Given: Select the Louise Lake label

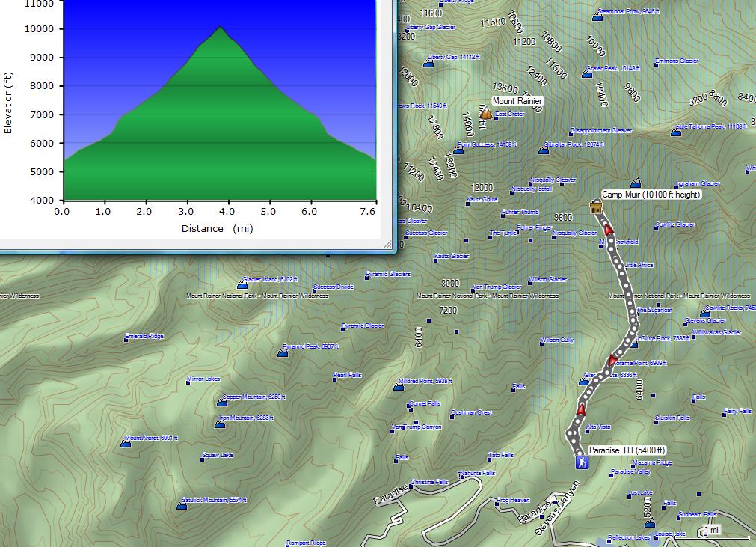Looking at the screenshot, I should point(670,534).
